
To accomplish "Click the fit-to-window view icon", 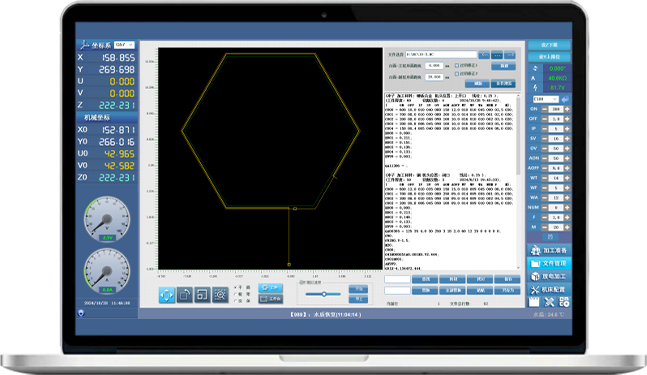I will (202, 295).
